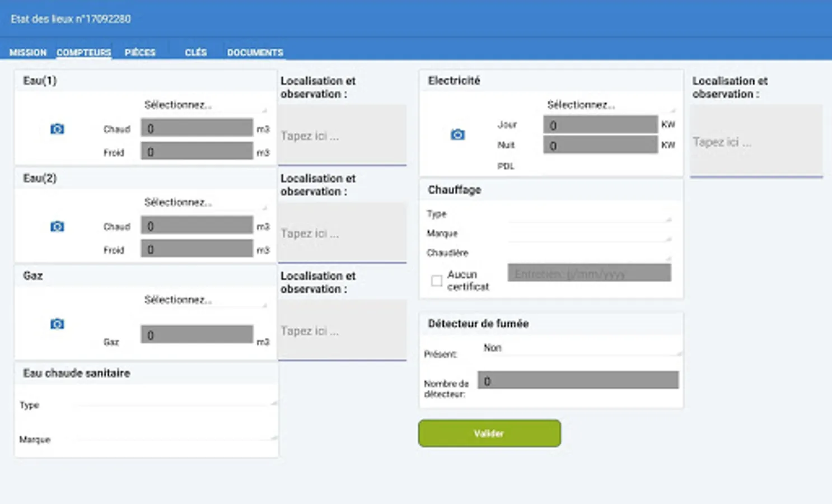Viewport: 832px width, 504px height.
Task: Click the Nombre de détecteur field
Action: point(577,380)
